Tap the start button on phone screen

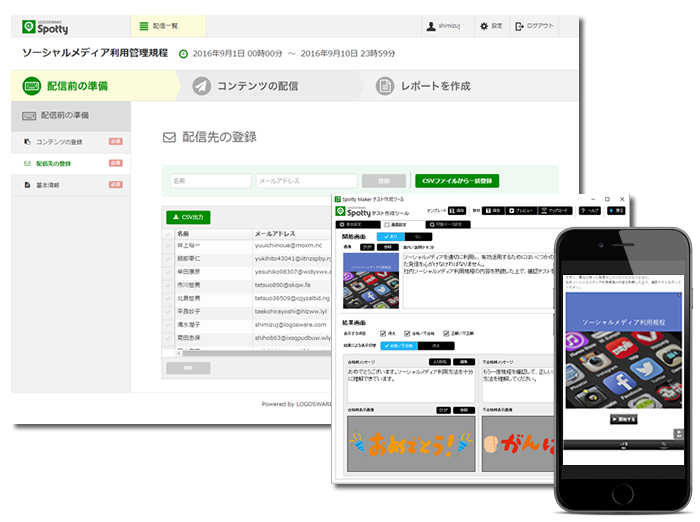click(x=623, y=419)
